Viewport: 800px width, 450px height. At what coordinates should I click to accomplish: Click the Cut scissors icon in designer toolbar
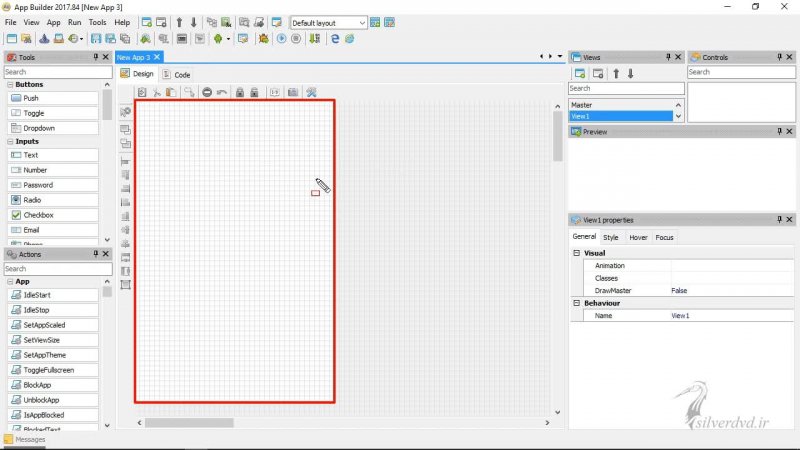coord(157,93)
